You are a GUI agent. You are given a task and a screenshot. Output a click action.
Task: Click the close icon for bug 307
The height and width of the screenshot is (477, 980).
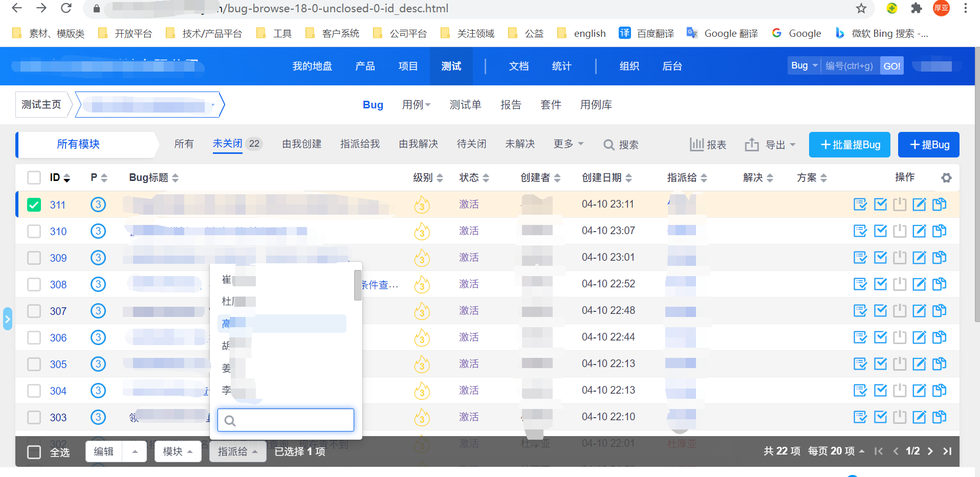tap(900, 311)
